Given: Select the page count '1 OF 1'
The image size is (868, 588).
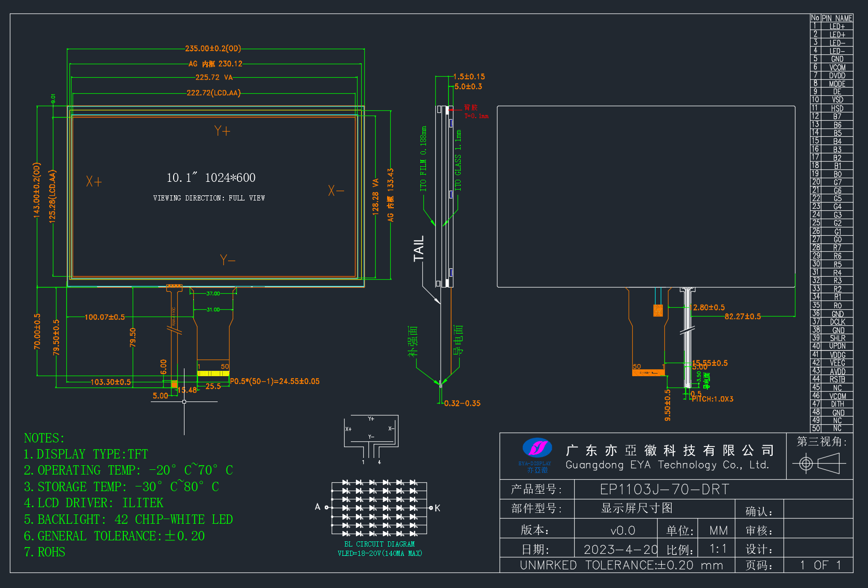Looking at the screenshot, I should pyautogui.click(x=820, y=565).
